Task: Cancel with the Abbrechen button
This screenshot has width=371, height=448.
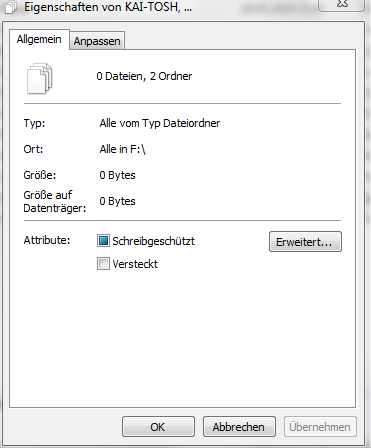Action: click(x=239, y=427)
